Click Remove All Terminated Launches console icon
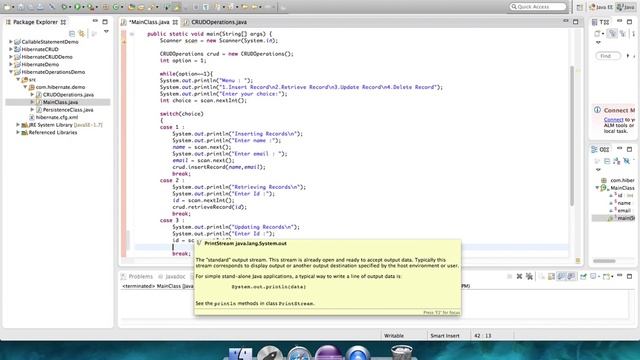The width and height of the screenshot is (640, 360). (x=529, y=276)
